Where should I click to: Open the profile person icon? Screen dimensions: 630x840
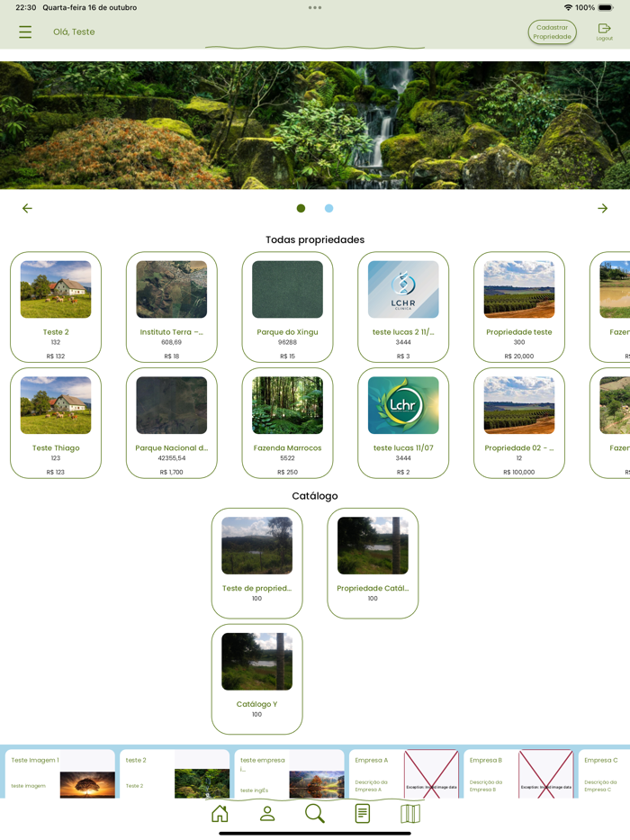coord(267,813)
